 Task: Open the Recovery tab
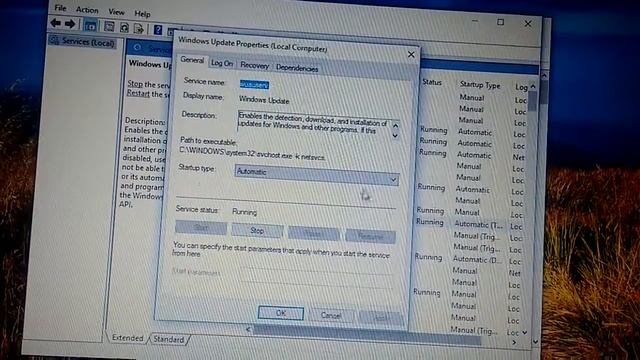[254, 65]
